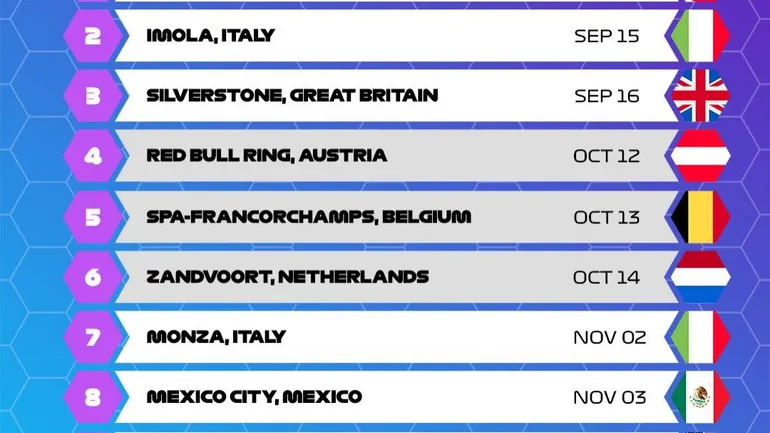Screen dimensions: 770x433
Task: Click the round 2 hexagon badge
Action: point(93,36)
